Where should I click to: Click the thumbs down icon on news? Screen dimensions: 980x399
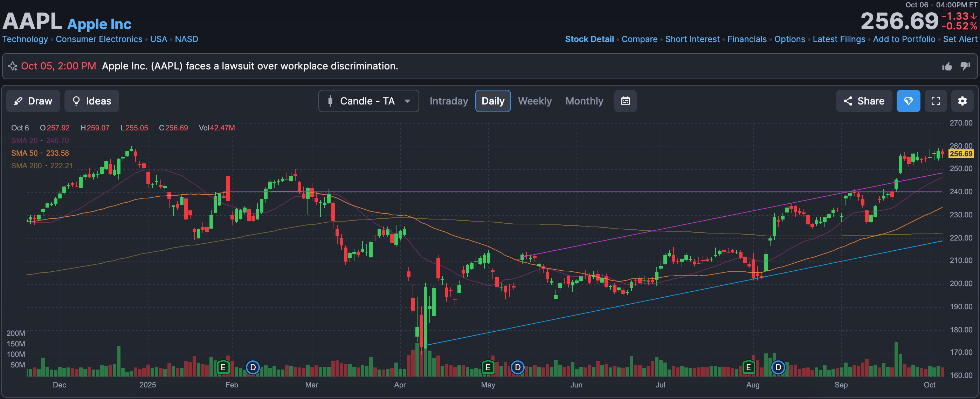click(x=965, y=66)
